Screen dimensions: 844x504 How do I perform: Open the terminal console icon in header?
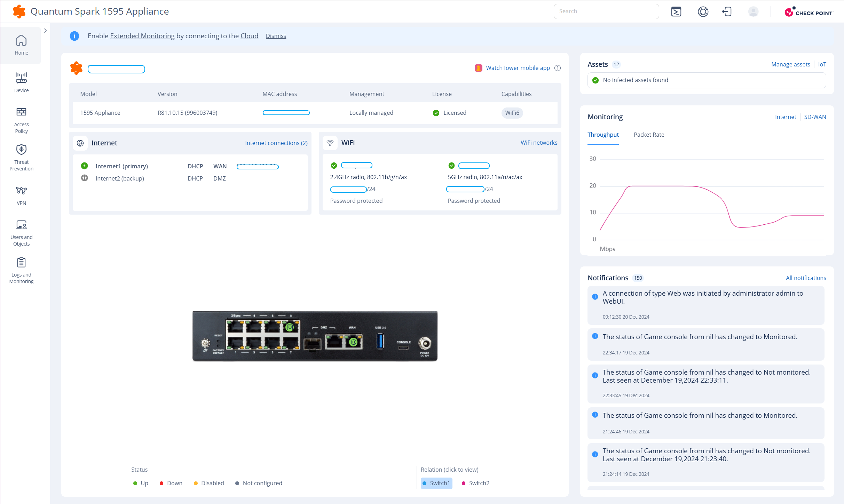[x=676, y=12]
